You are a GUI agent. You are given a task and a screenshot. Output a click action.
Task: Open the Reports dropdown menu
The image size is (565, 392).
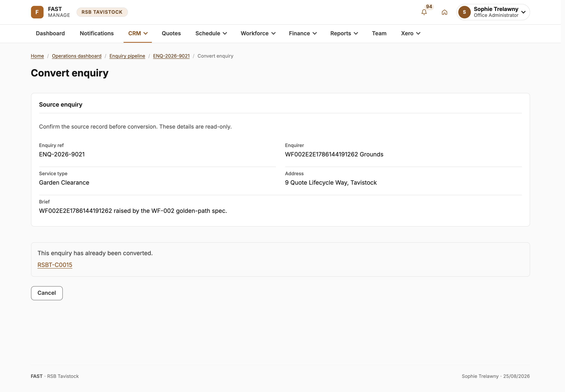(x=344, y=33)
